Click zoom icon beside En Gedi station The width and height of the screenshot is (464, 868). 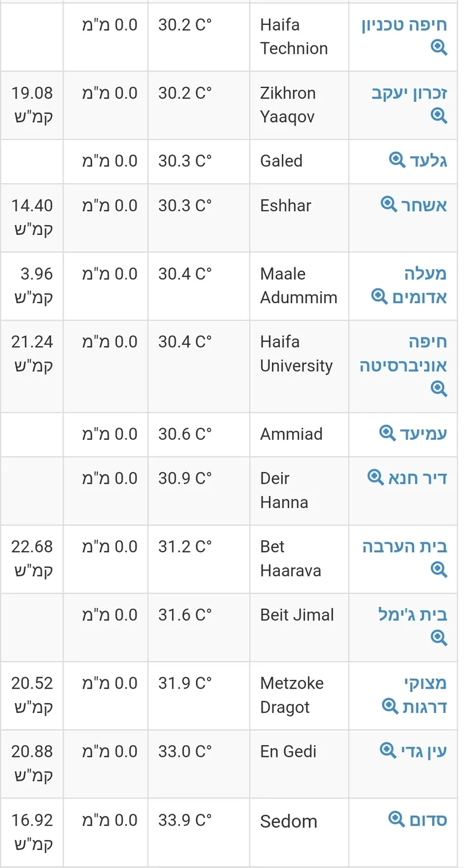tap(388, 751)
